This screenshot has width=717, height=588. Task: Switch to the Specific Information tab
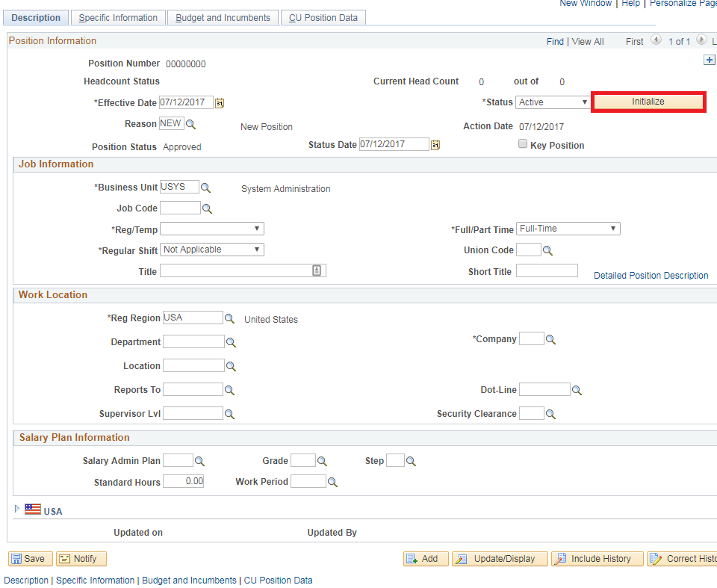tap(118, 18)
